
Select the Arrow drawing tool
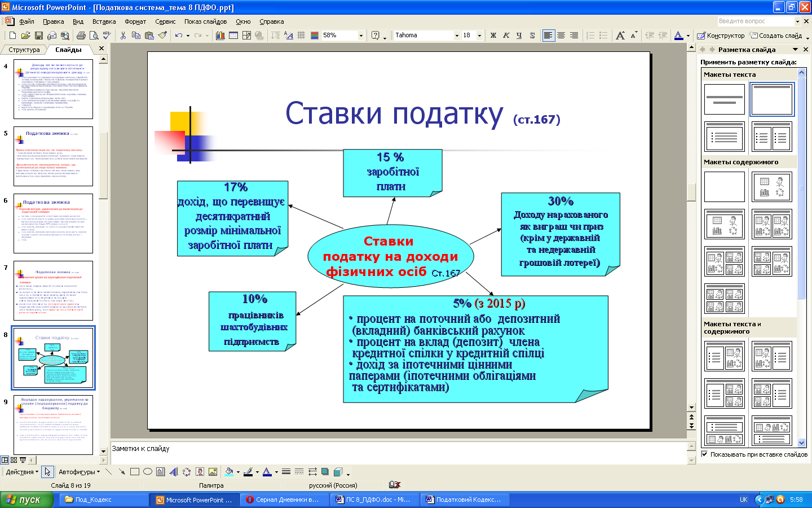point(121,472)
